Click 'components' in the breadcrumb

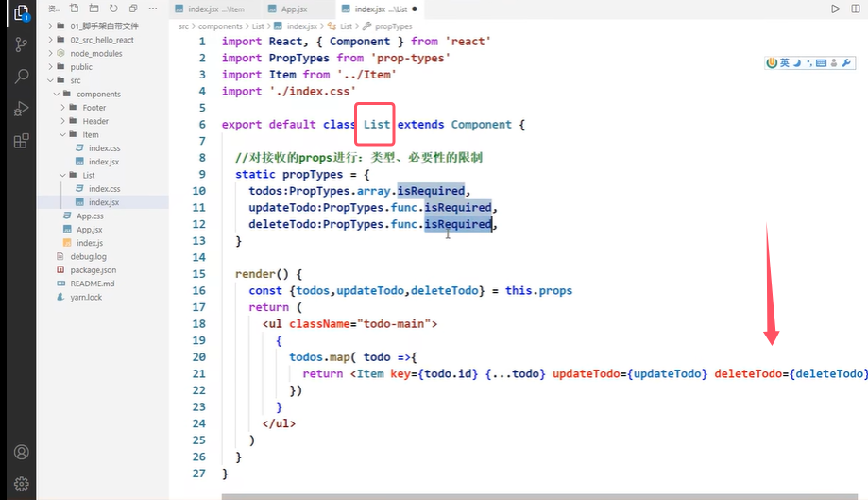click(220, 26)
